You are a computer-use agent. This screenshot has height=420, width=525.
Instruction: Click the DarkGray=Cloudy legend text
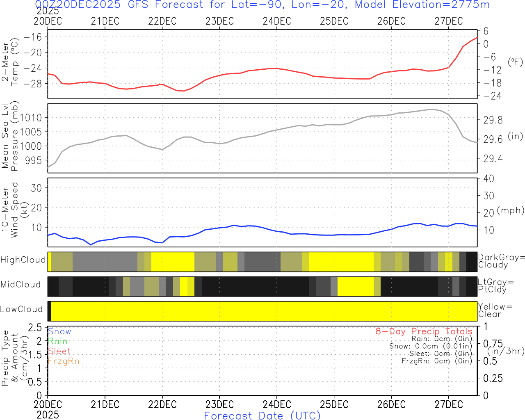pos(501,261)
